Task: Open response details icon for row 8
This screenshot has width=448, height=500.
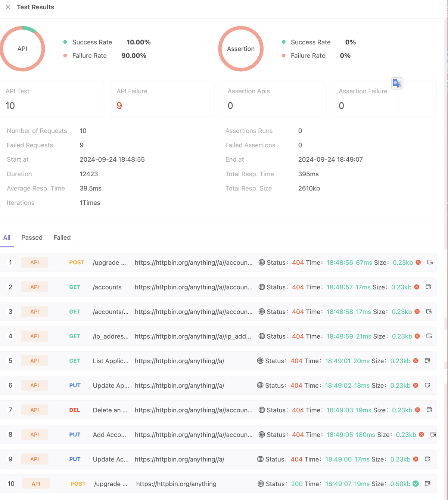Action: tap(433, 434)
